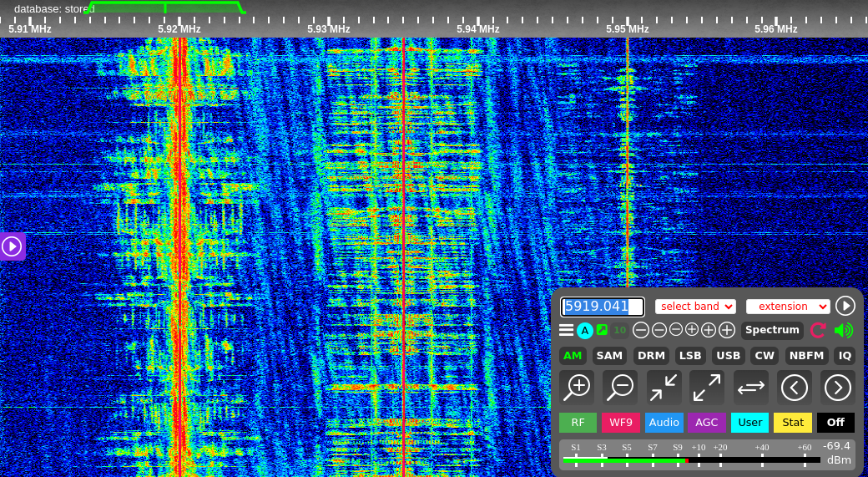Expand the left side panel arrow
This screenshot has height=477, width=868.
click(x=12, y=246)
